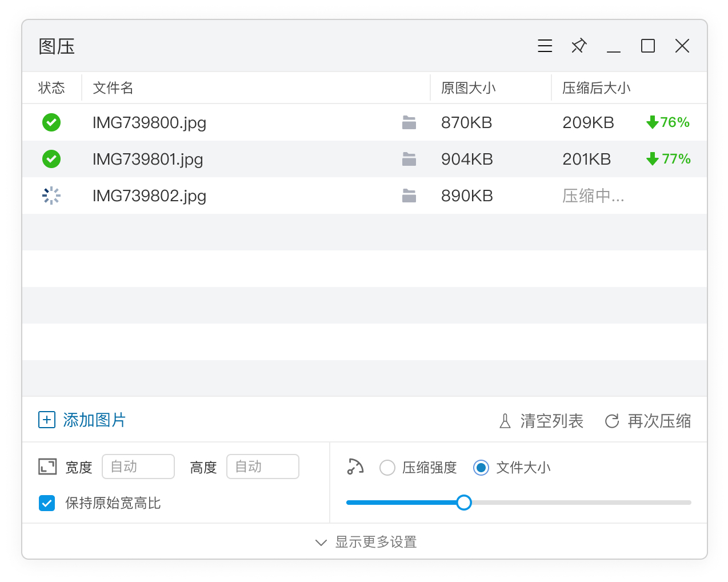Open folder location for IMG739802.jpg
This screenshot has width=728, height=582.
[409, 196]
